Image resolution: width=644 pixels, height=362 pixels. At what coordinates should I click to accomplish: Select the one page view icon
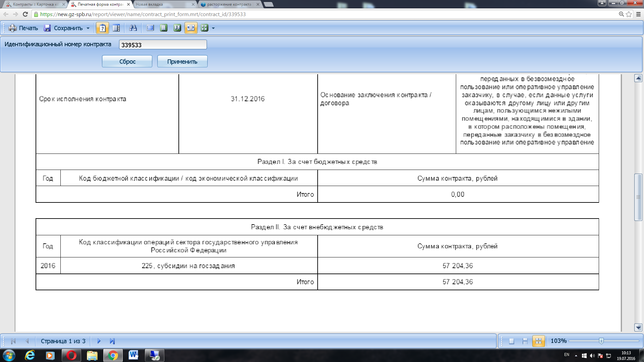tap(164, 28)
